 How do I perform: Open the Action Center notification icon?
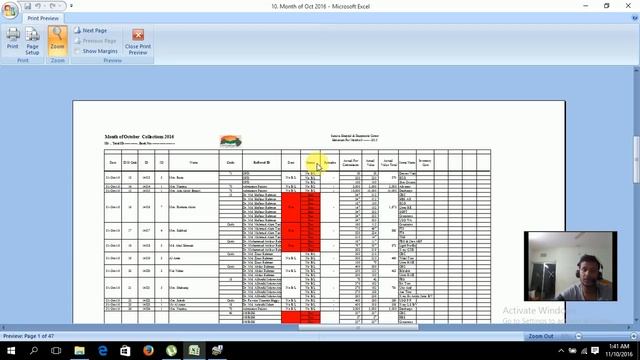[595, 351]
